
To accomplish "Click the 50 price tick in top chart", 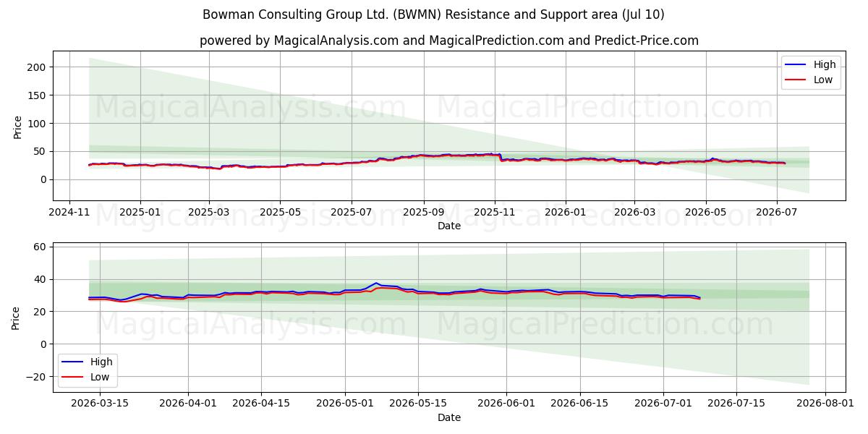I will 41,152.
